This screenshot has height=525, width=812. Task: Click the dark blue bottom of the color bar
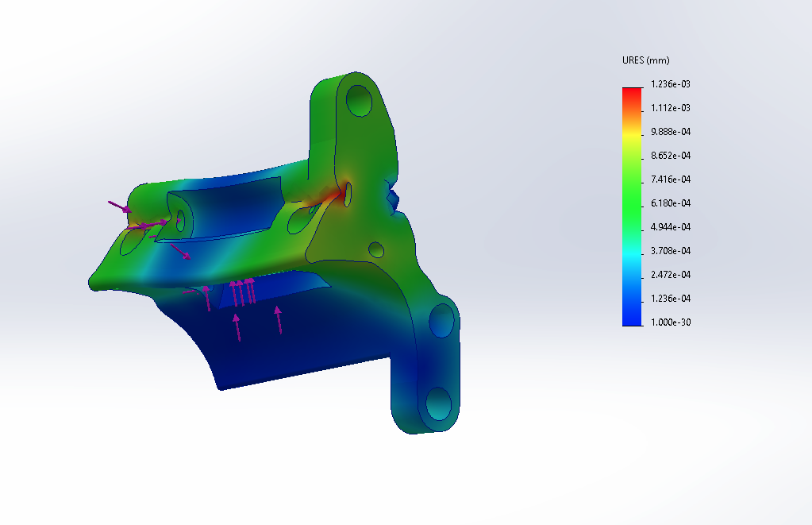pos(632,316)
